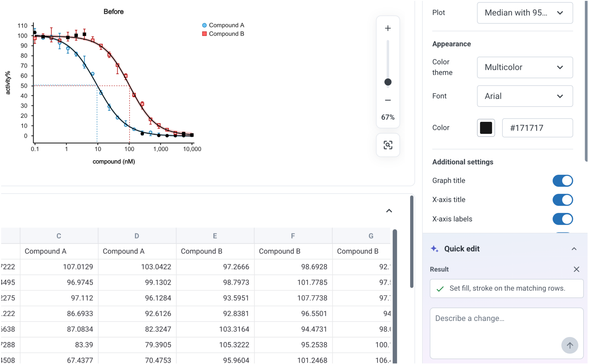Click the x-axis title compound (nM)
The width and height of the screenshot is (589, 364).
click(114, 161)
